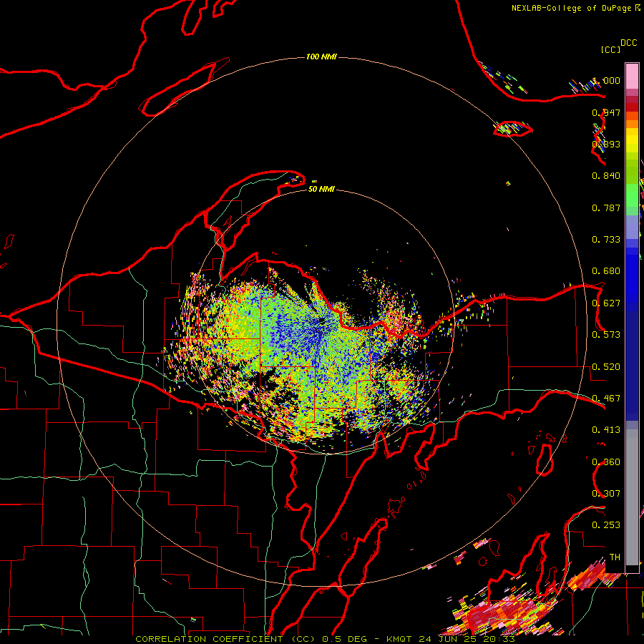Click the 0.520 scale value

click(606, 367)
